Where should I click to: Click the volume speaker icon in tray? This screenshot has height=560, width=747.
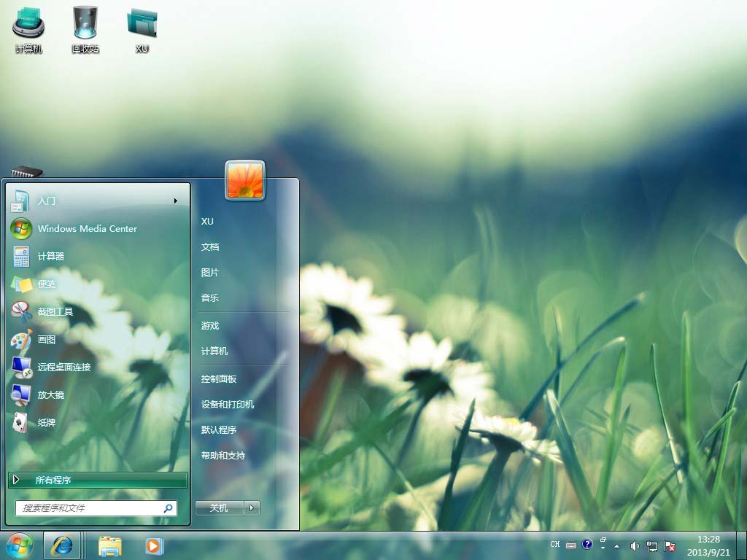point(634,545)
